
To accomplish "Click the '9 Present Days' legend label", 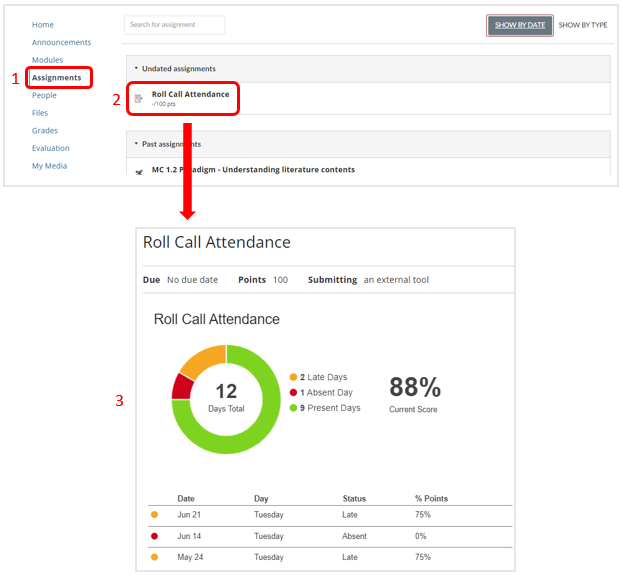I will point(330,408).
